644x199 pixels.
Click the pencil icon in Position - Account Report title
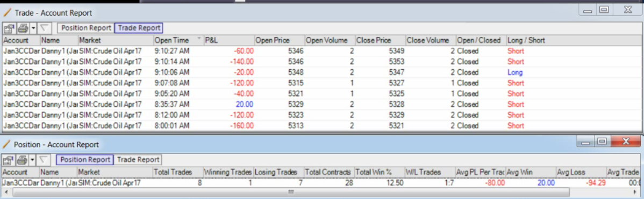coord(6,144)
